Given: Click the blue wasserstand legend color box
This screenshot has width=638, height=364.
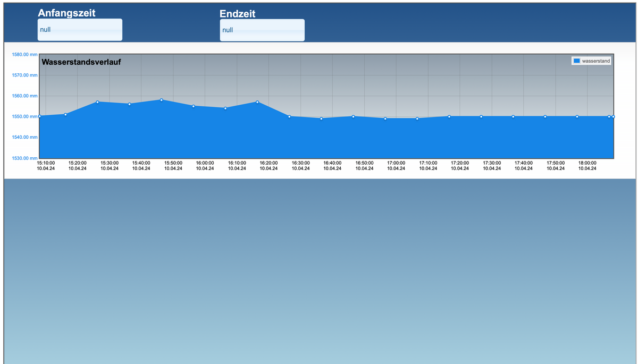Looking at the screenshot, I should pyautogui.click(x=576, y=61).
